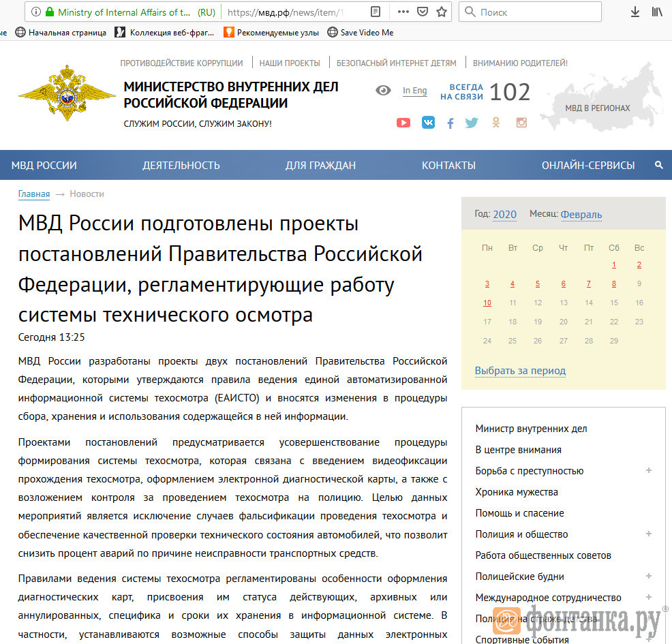
Task: Toggle reader view in address bar
Action: click(376, 12)
